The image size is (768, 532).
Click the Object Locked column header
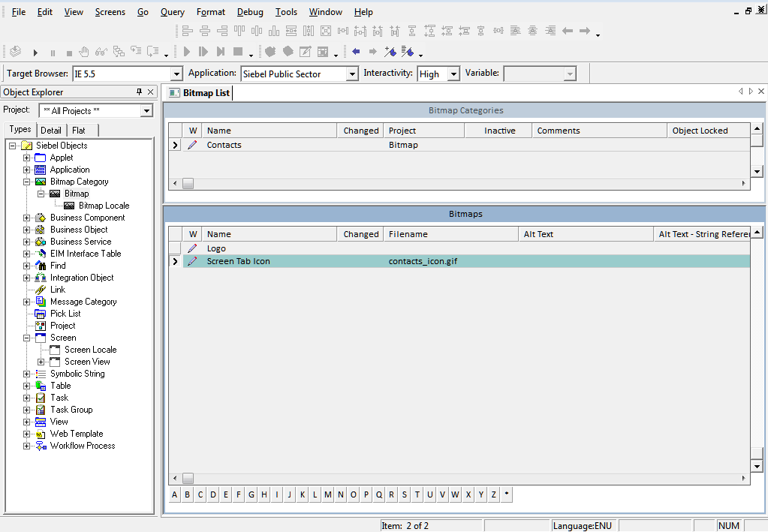[x=708, y=131]
